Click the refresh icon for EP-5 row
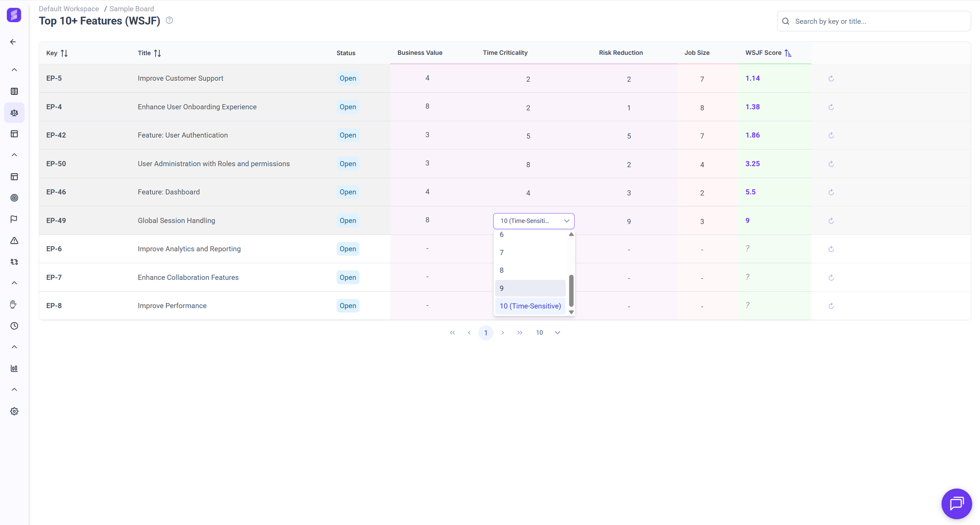This screenshot has height=525, width=980. tap(831, 78)
